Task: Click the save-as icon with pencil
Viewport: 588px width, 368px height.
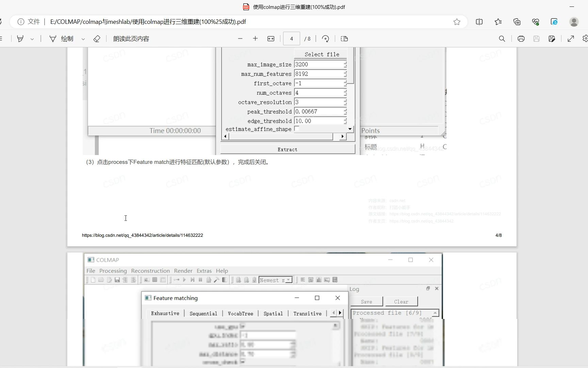Action: (x=552, y=39)
